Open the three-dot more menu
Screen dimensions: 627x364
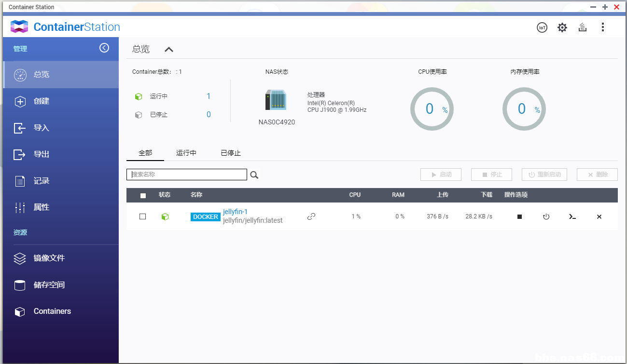pos(602,27)
